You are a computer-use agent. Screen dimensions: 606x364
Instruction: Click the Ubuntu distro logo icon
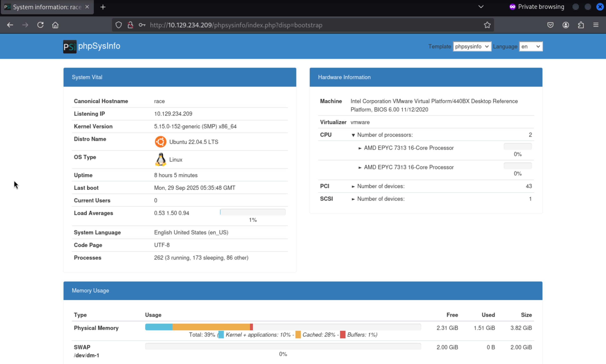tap(160, 142)
